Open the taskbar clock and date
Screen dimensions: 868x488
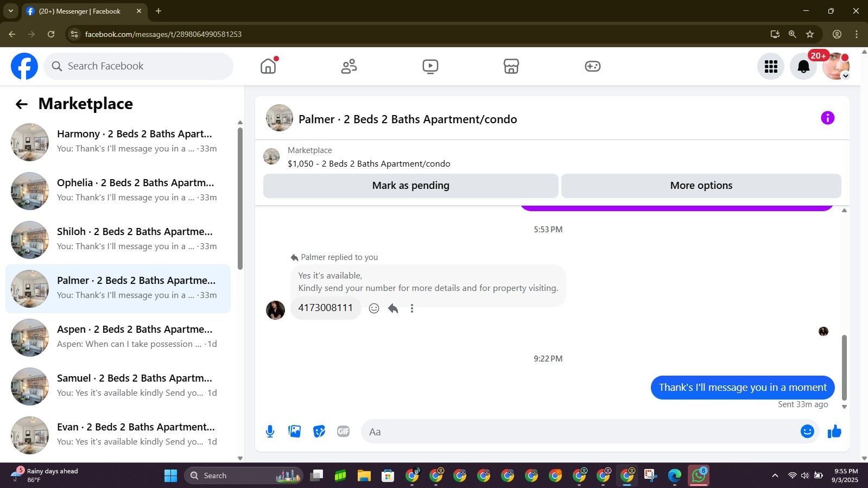[846, 476]
